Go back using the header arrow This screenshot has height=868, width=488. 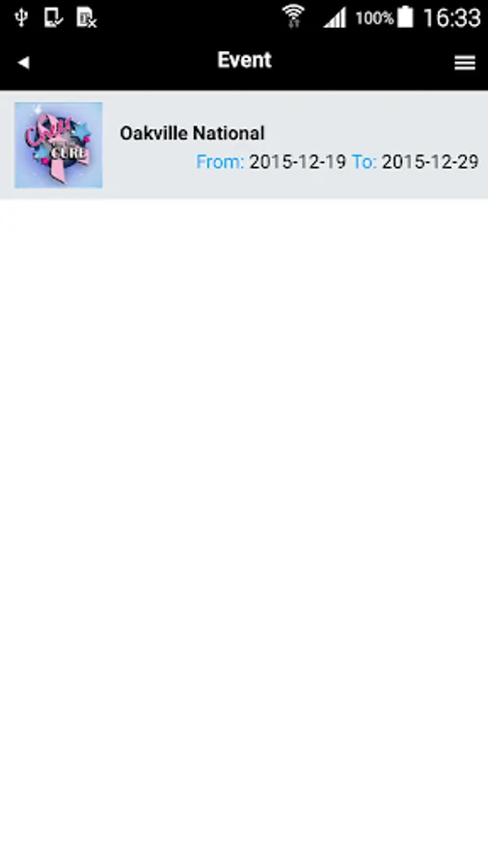[23, 63]
